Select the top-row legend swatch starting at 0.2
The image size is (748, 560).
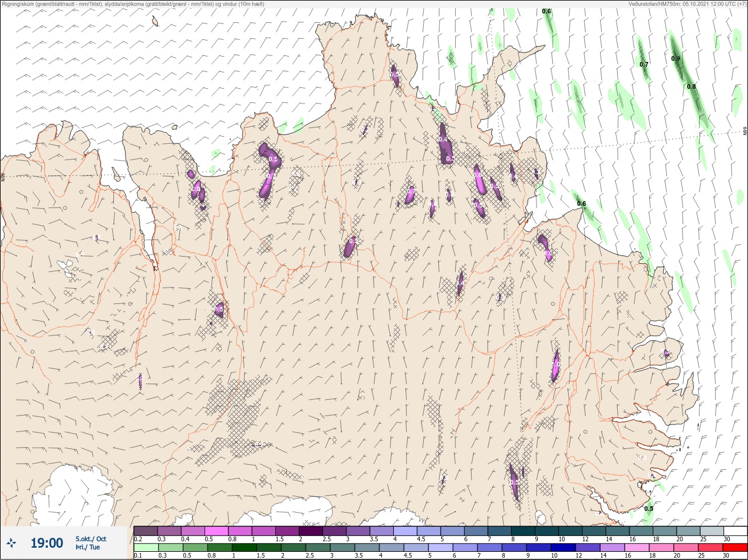(x=146, y=531)
